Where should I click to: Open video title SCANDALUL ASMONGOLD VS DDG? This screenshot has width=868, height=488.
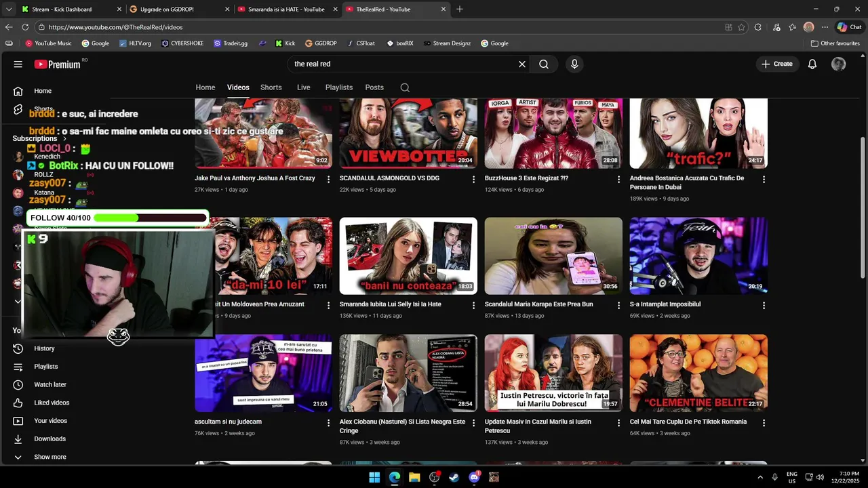point(389,178)
